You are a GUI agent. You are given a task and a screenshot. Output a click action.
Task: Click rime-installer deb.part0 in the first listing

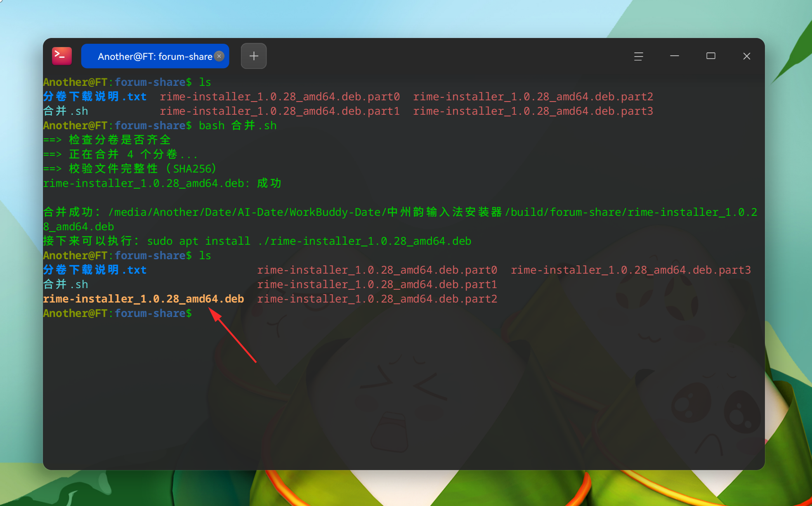coord(280,97)
